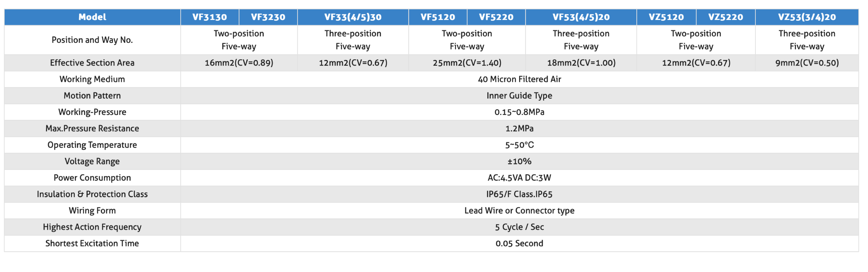868x272 pixels.
Task: Click the Inner Guide Type value
Action: click(x=519, y=96)
